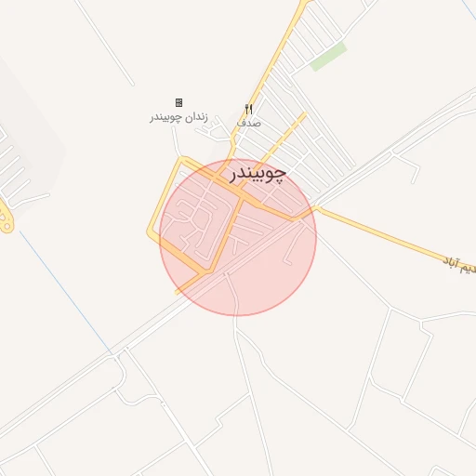The image size is (476, 476).
Task: Click the partial دیم آباد road label
Action: [x=459, y=266]
